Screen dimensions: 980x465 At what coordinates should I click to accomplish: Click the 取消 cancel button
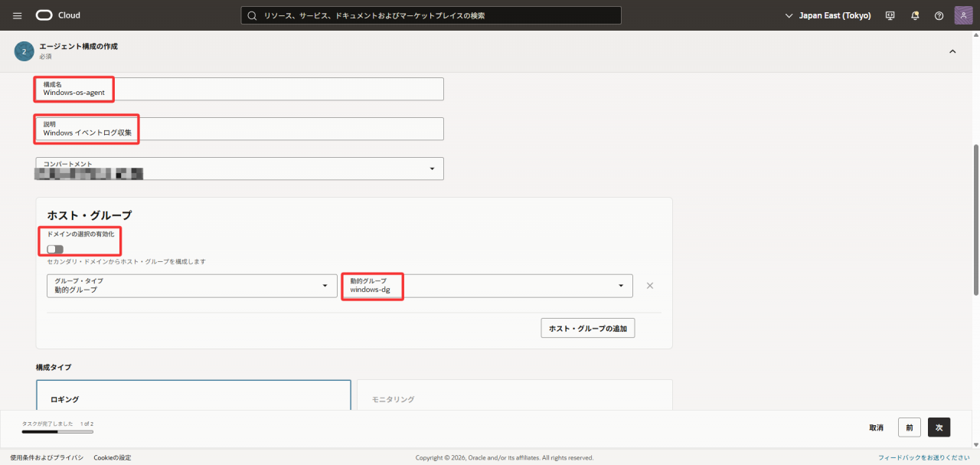[x=876, y=427]
